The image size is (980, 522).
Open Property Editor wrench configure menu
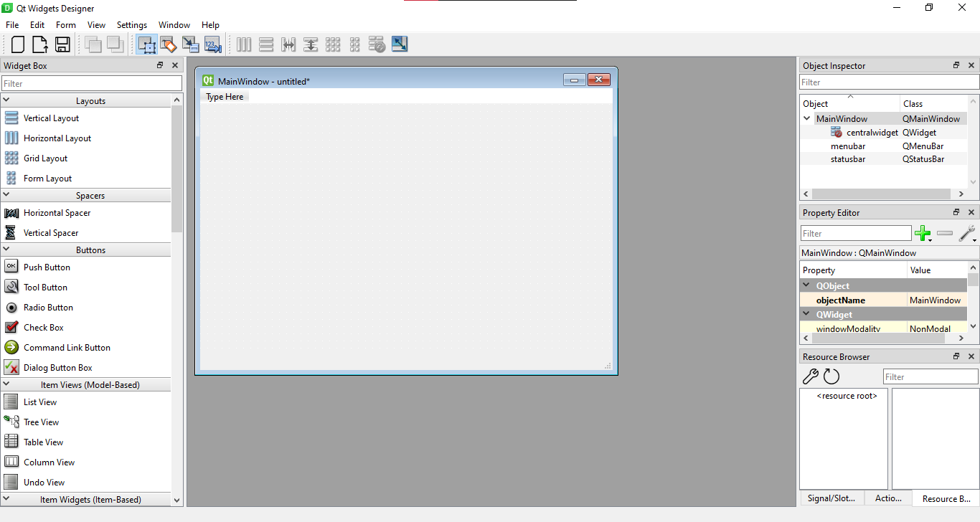967,233
